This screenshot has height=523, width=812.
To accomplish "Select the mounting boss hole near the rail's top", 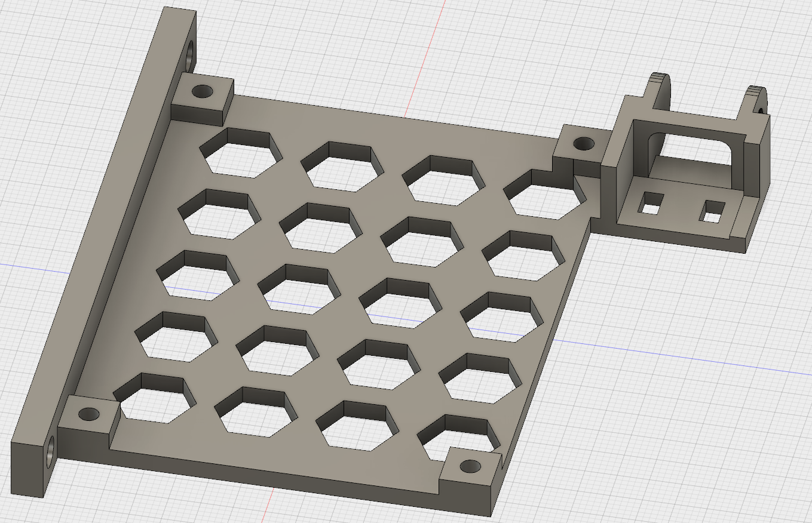I will (202, 92).
